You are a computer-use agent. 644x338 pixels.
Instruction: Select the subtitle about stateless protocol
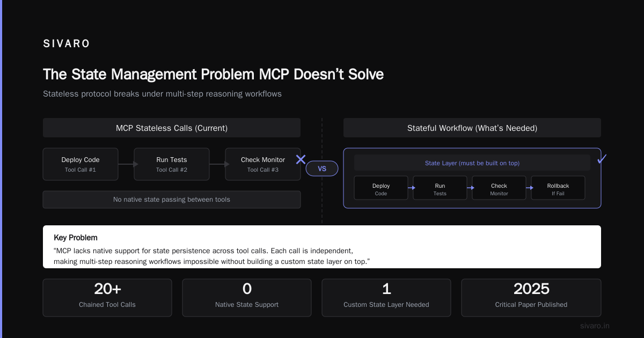[162, 94]
